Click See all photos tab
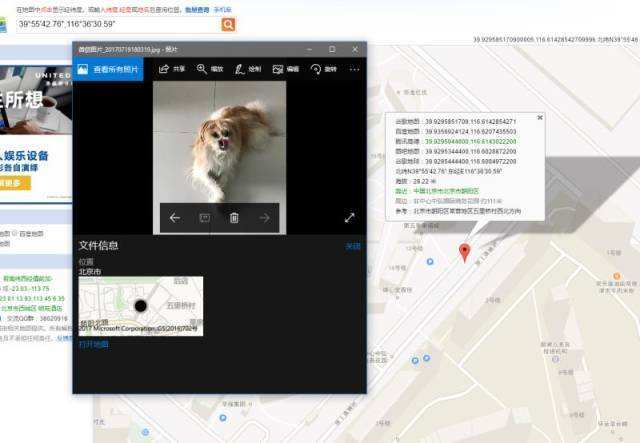 (108, 69)
